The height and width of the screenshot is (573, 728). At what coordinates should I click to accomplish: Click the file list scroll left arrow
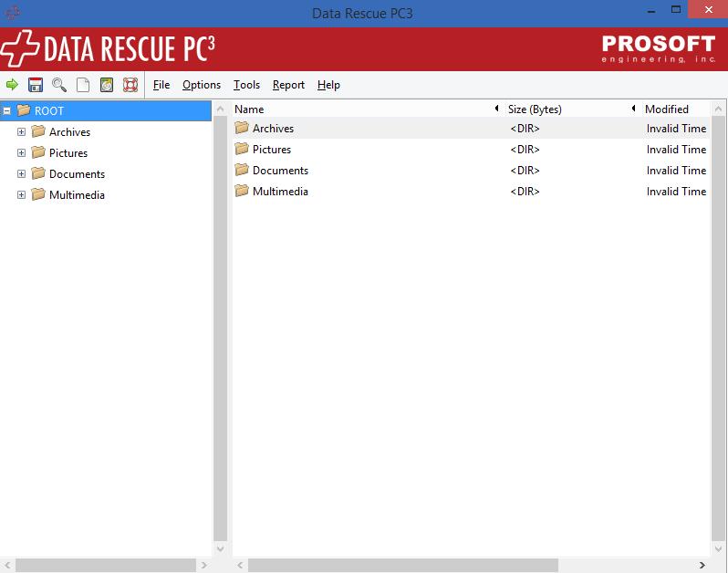(240, 565)
